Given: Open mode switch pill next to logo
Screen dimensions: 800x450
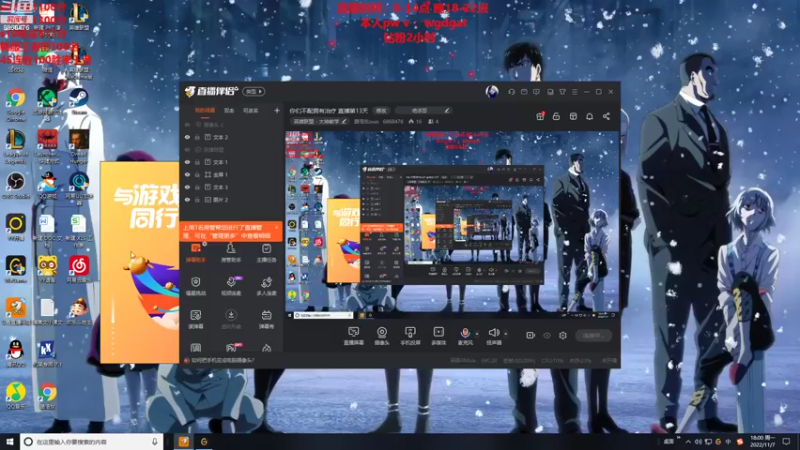Looking at the screenshot, I should pos(254,91).
